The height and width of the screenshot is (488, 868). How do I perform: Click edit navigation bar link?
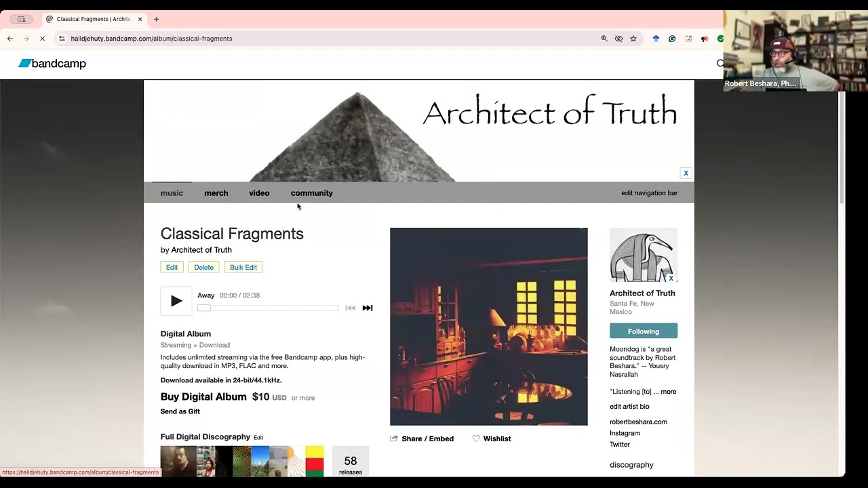[x=649, y=193]
